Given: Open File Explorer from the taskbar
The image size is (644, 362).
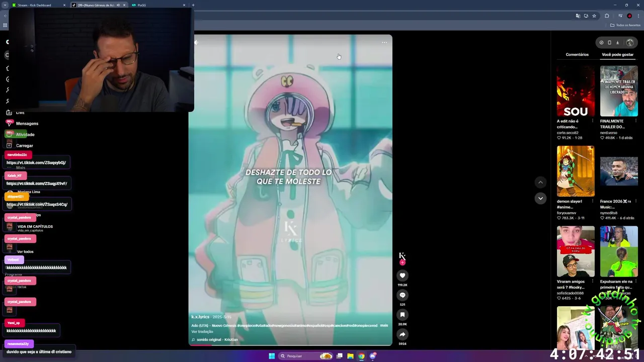Looking at the screenshot, I should click(x=350, y=356).
